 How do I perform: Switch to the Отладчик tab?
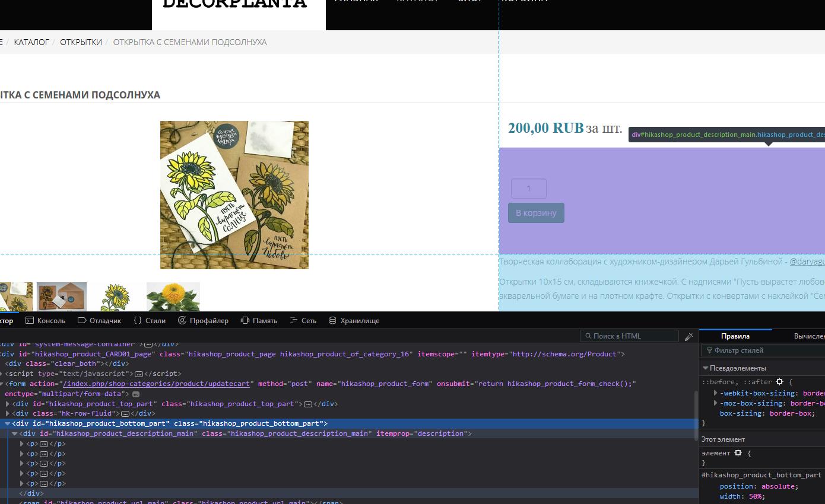coord(99,321)
